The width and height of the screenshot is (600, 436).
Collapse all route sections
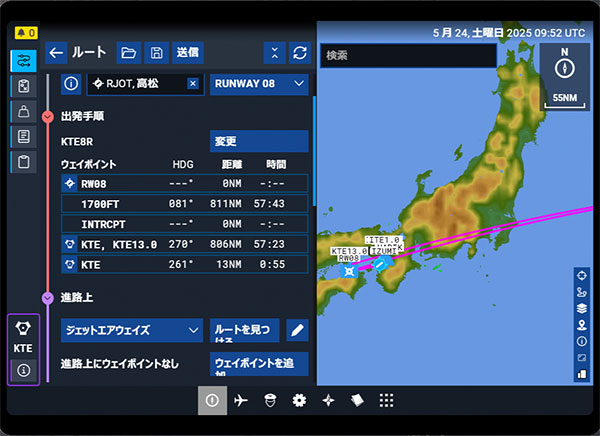pos(275,53)
